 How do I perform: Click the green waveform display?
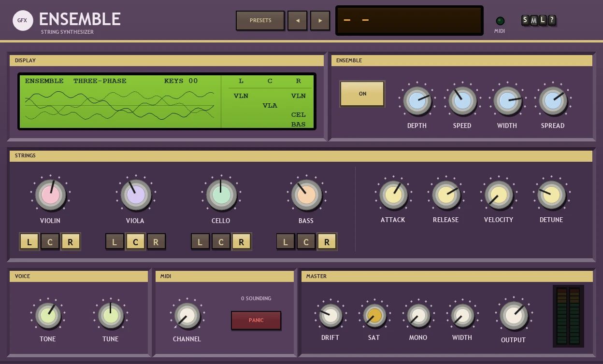click(167, 101)
